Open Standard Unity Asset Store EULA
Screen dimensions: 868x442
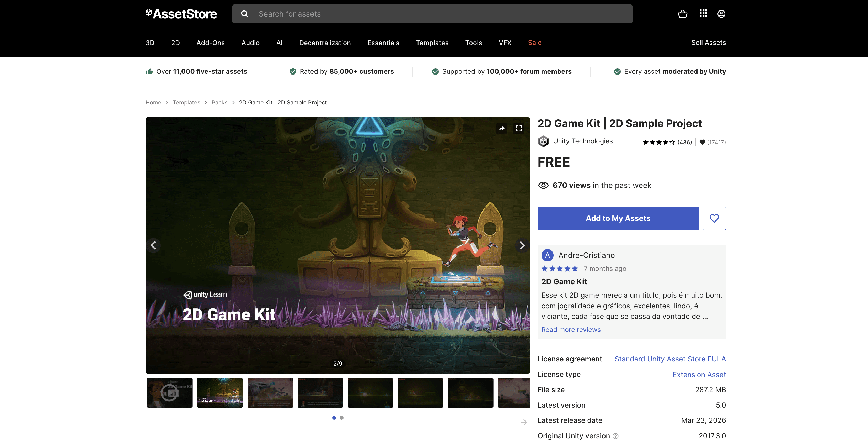click(670, 359)
